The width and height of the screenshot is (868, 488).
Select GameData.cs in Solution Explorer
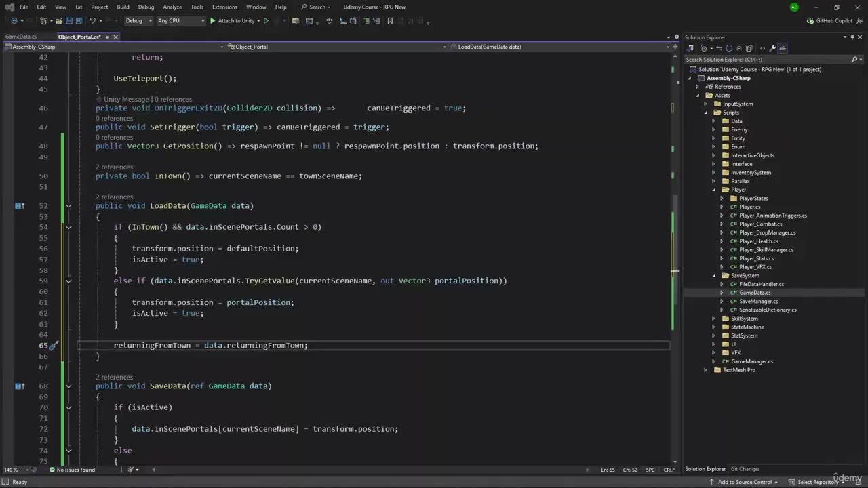(755, 293)
